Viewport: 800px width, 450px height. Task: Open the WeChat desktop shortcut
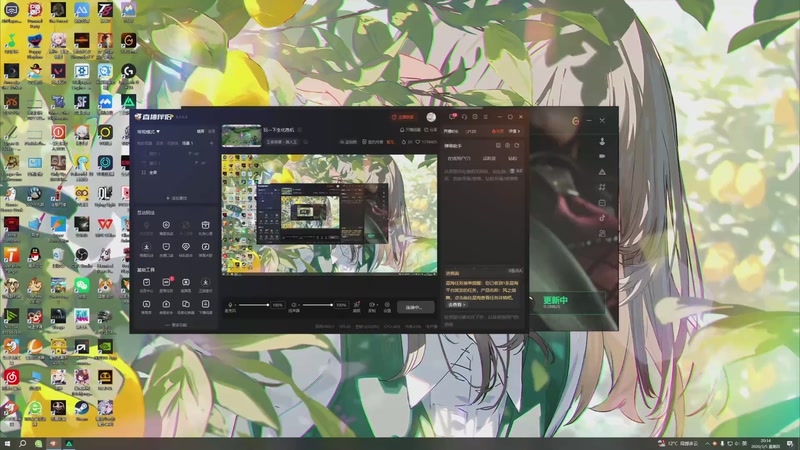(x=82, y=286)
